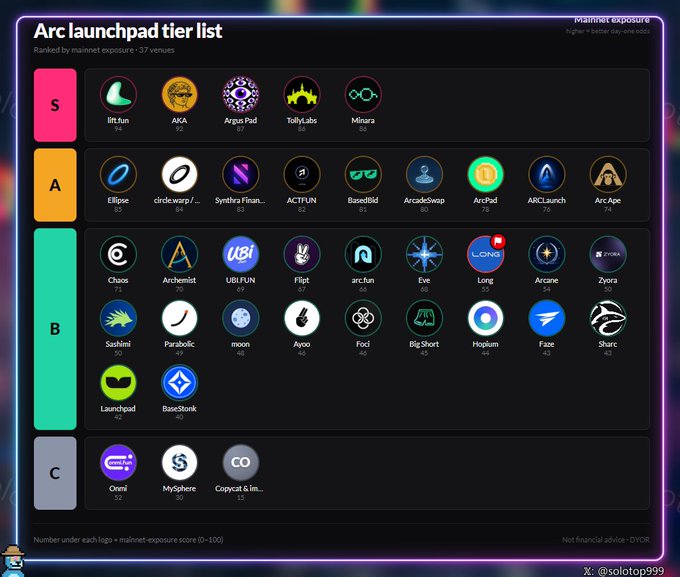The height and width of the screenshot is (577, 680).
Task: Select the AKA statue-head icon
Action: [180, 94]
